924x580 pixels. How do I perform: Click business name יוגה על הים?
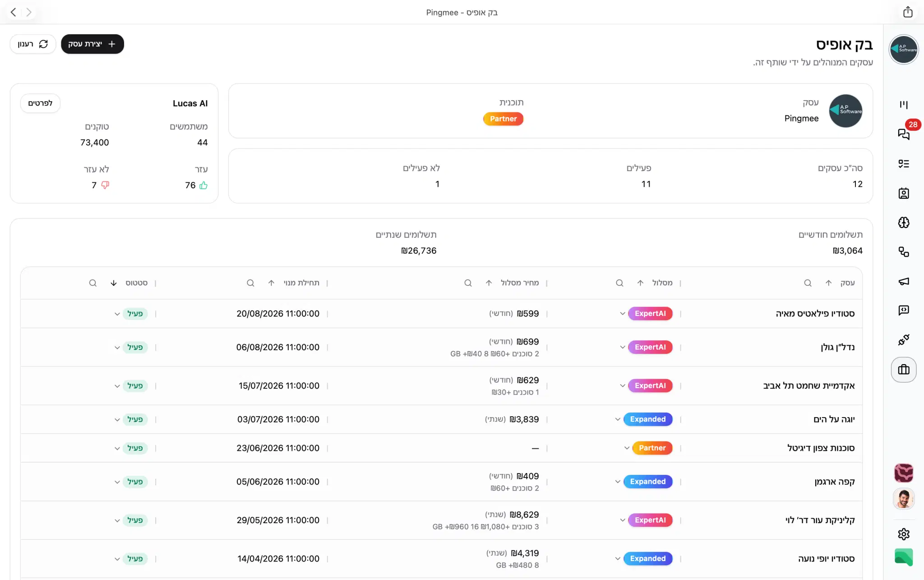click(x=834, y=419)
